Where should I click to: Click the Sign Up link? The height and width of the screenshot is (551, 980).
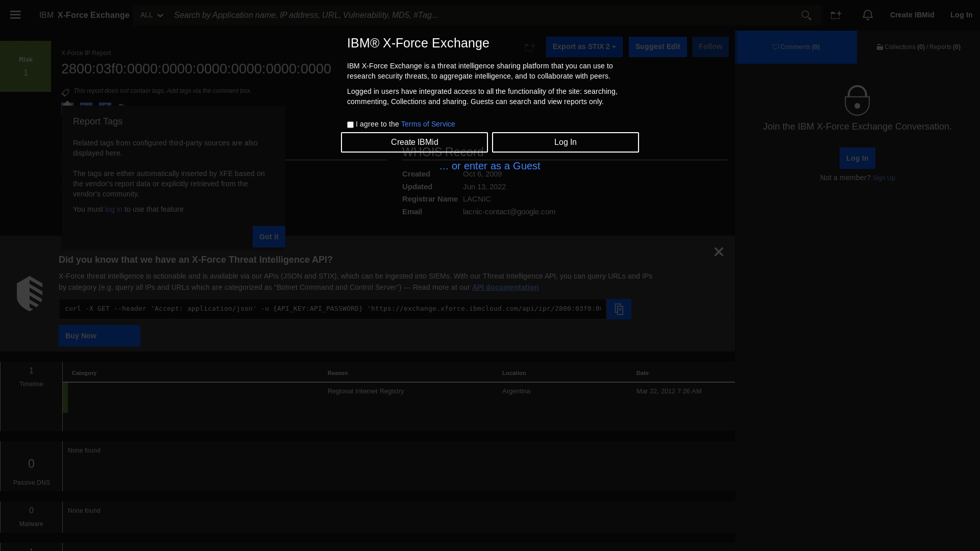tap(884, 178)
